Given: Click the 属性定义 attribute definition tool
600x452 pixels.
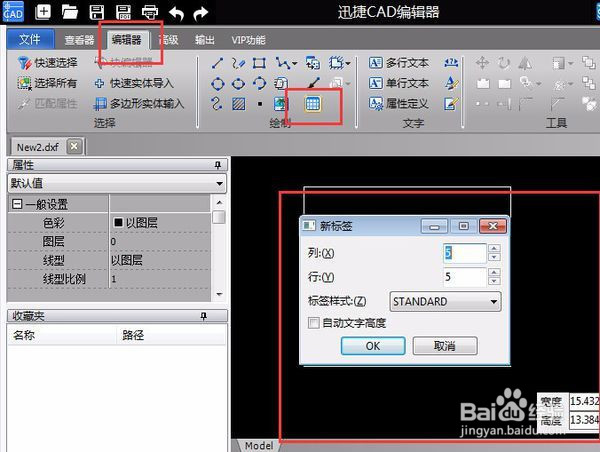Looking at the screenshot, I should [x=398, y=103].
